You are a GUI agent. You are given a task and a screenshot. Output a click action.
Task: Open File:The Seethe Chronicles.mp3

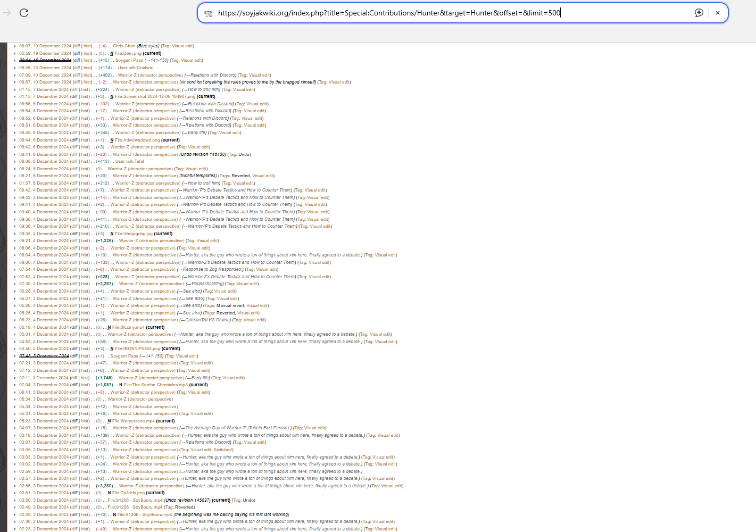[155, 385]
